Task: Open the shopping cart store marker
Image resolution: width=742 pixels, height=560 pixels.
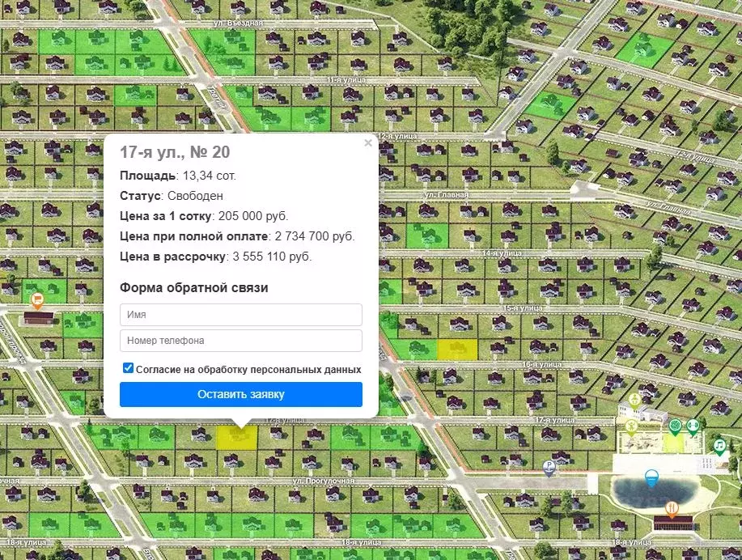Action: click(x=37, y=300)
